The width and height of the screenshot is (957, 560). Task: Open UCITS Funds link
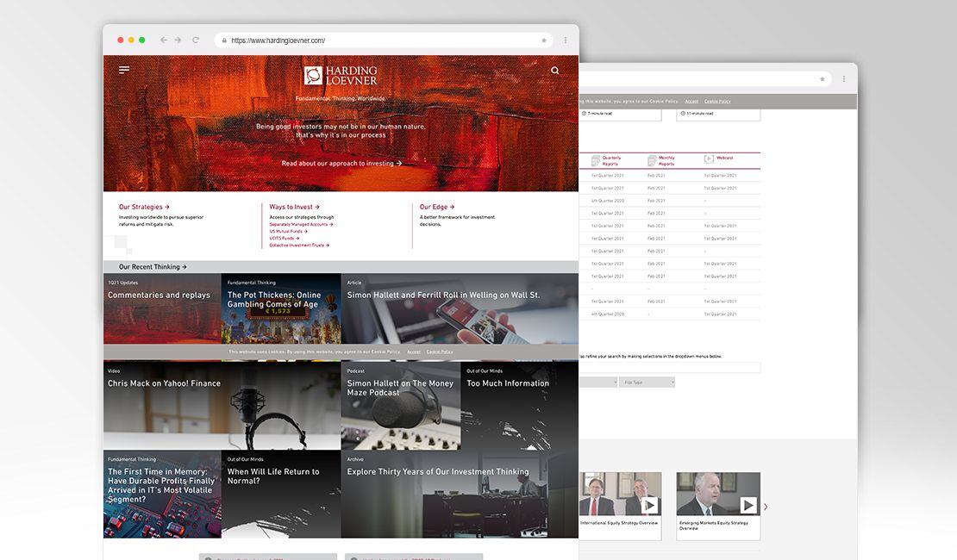[284, 238]
